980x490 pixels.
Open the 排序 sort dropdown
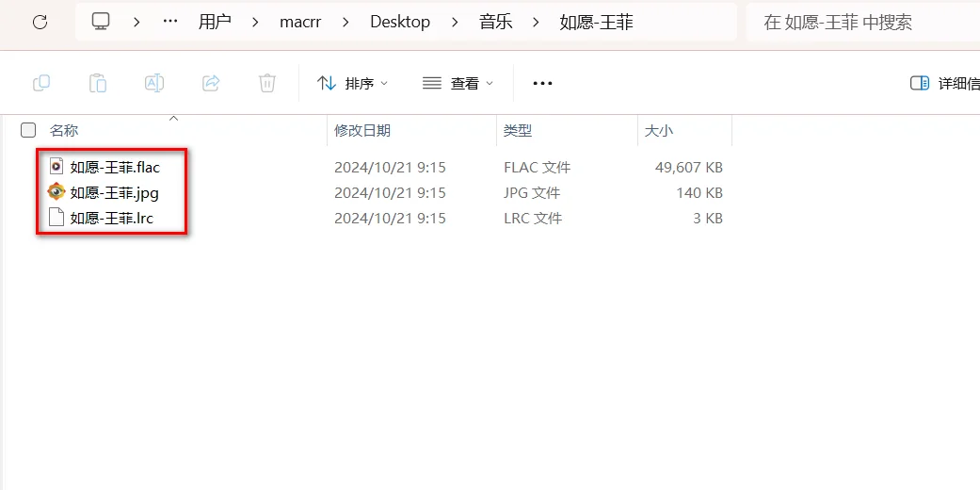(352, 83)
